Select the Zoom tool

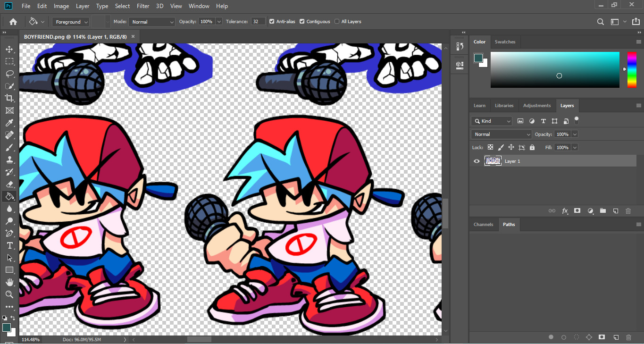coord(9,294)
